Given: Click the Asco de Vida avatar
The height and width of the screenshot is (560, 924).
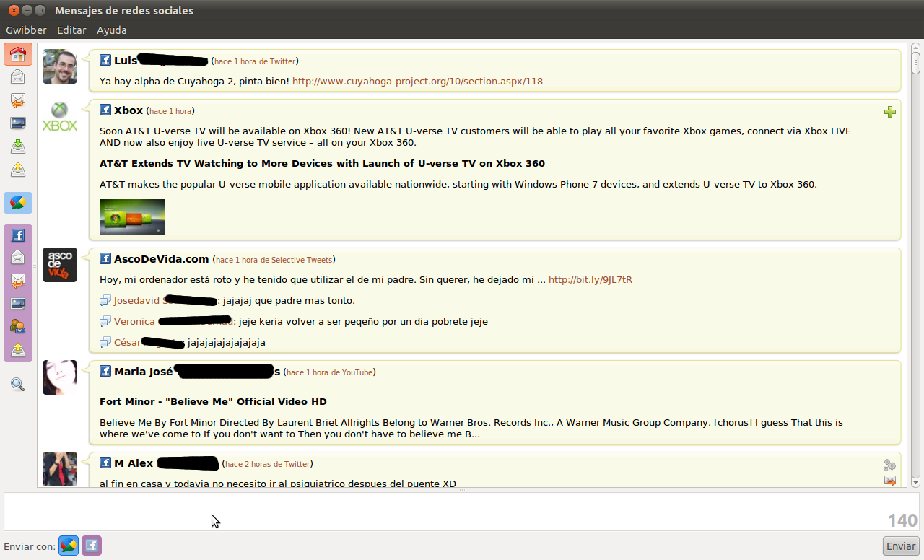Looking at the screenshot, I should 60,265.
